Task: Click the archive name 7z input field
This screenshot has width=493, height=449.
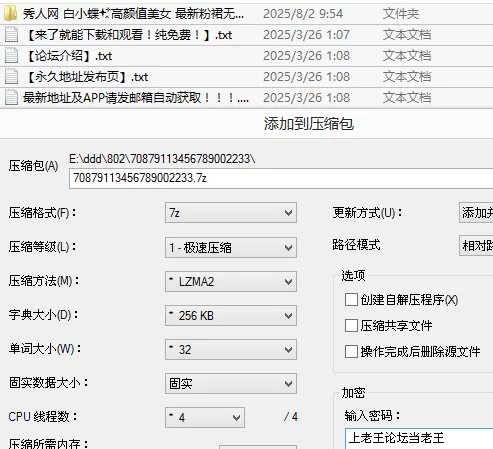Action: (281, 178)
